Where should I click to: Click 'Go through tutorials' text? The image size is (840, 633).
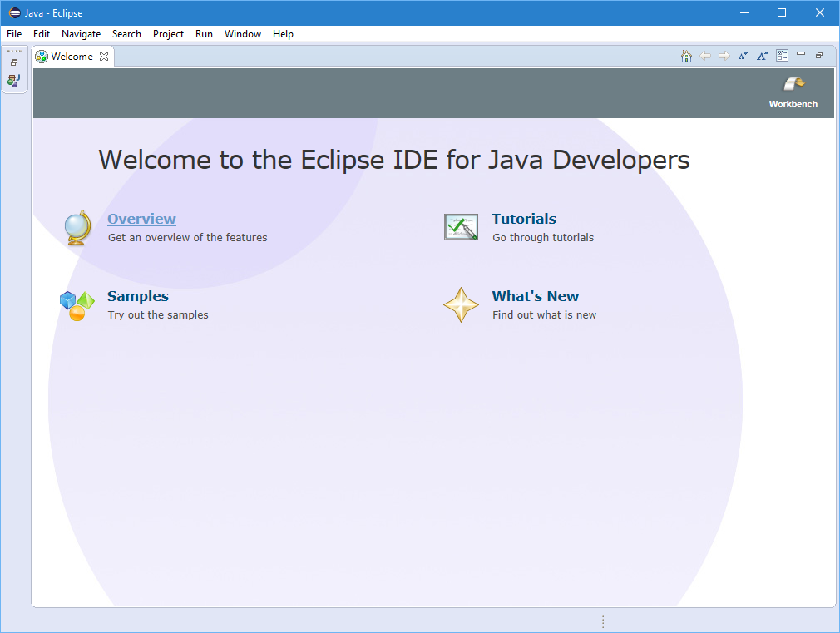543,237
